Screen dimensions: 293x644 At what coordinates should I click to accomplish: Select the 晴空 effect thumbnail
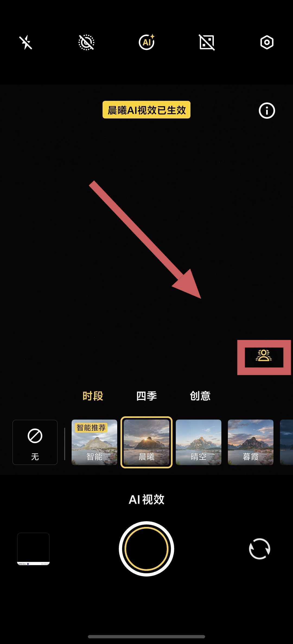199,442
